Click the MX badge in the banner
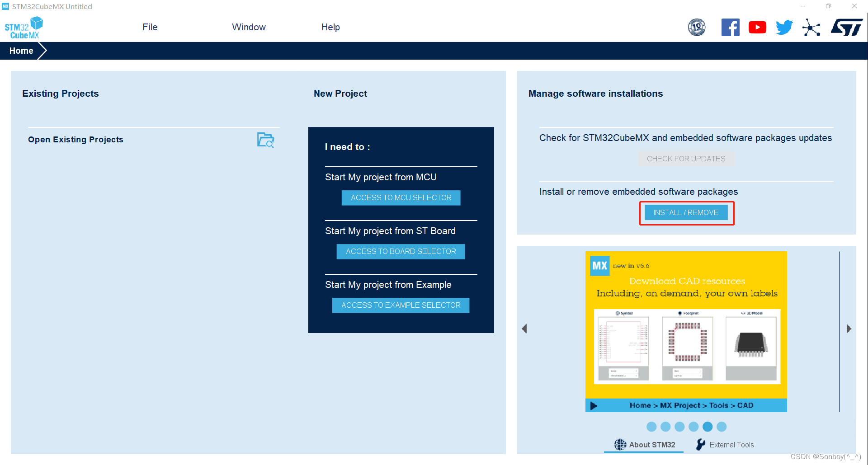The image size is (868, 465). click(600, 266)
